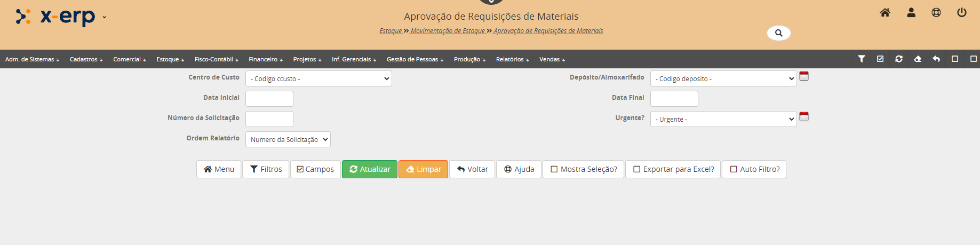This screenshot has width=980, height=245.
Task: Follow the Movimentação de Estoque breadcrumb link
Action: click(448, 31)
